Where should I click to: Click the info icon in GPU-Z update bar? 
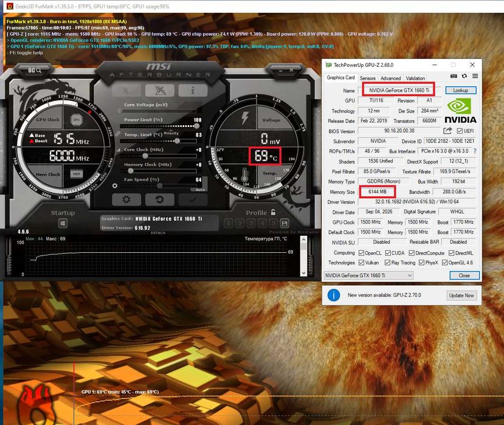[334, 295]
